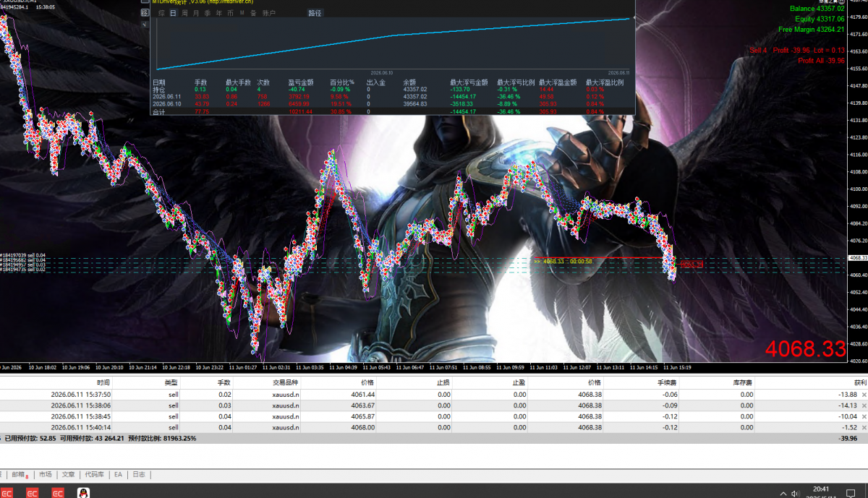Viewport: 868px width, 498px height.
Task: Select the 账户 tab in MTDriver stats
Action: coord(268,13)
